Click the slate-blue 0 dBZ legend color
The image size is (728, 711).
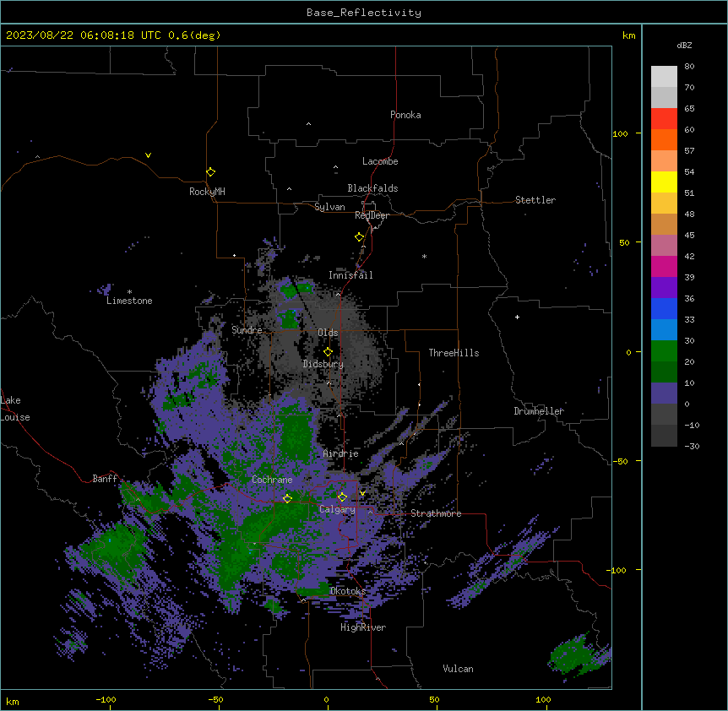[664, 393]
